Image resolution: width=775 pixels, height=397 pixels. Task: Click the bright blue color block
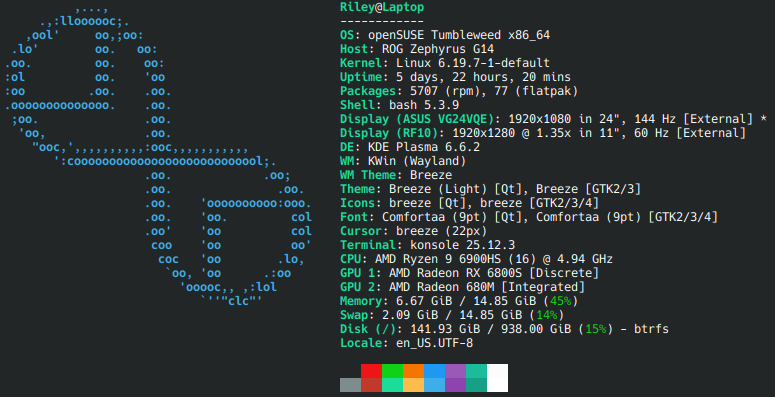[x=434, y=371]
